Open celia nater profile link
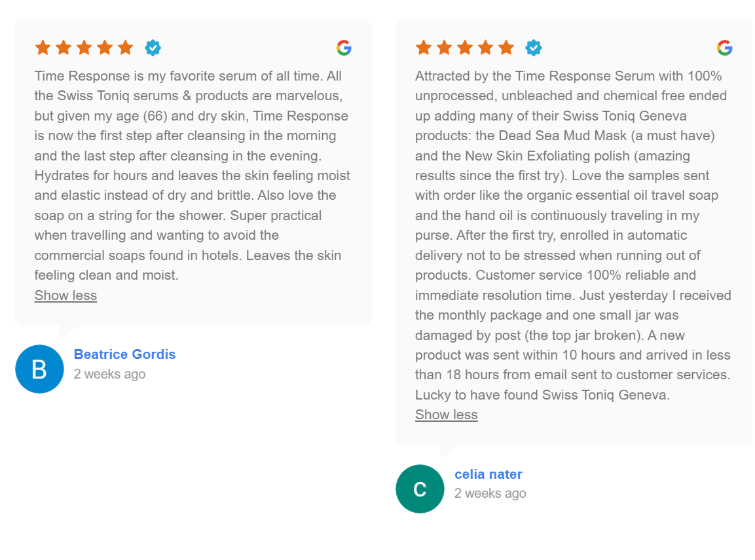This screenshot has width=755, height=560. coord(488,474)
